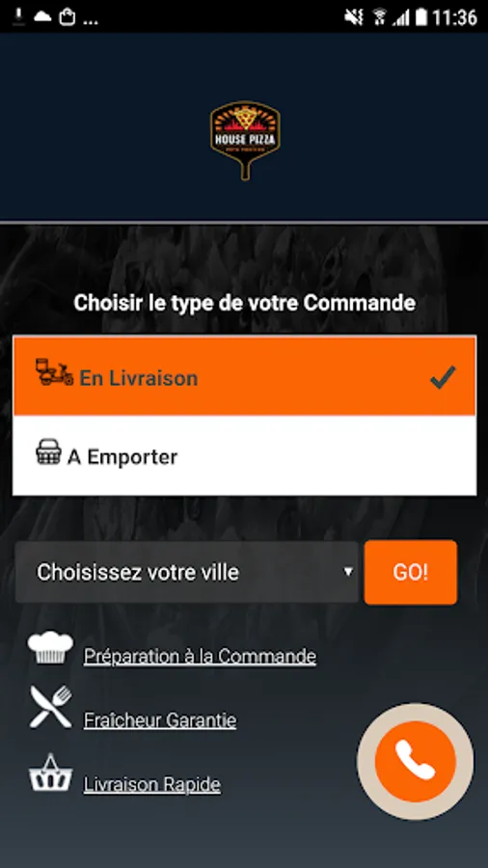The width and height of the screenshot is (488, 868).
Task: Tap the shopping basket icon beside A Emporter
Action: point(48,452)
